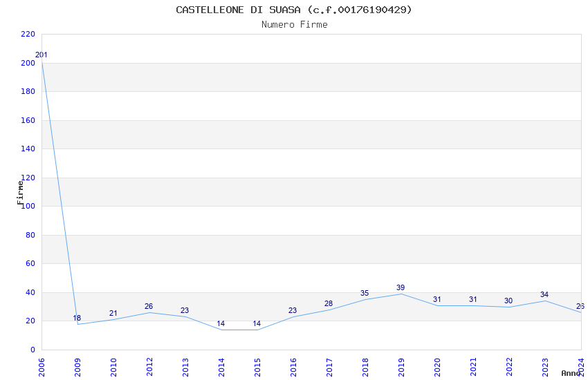The width and height of the screenshot is (588, 380).
Task: Select year 2024 on the x-axis
Action: click(x=581, y=364)
